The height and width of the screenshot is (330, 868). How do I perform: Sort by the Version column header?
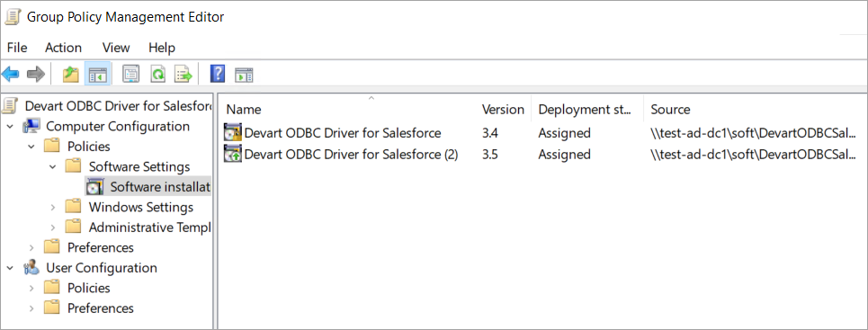(x=503, y=109)
